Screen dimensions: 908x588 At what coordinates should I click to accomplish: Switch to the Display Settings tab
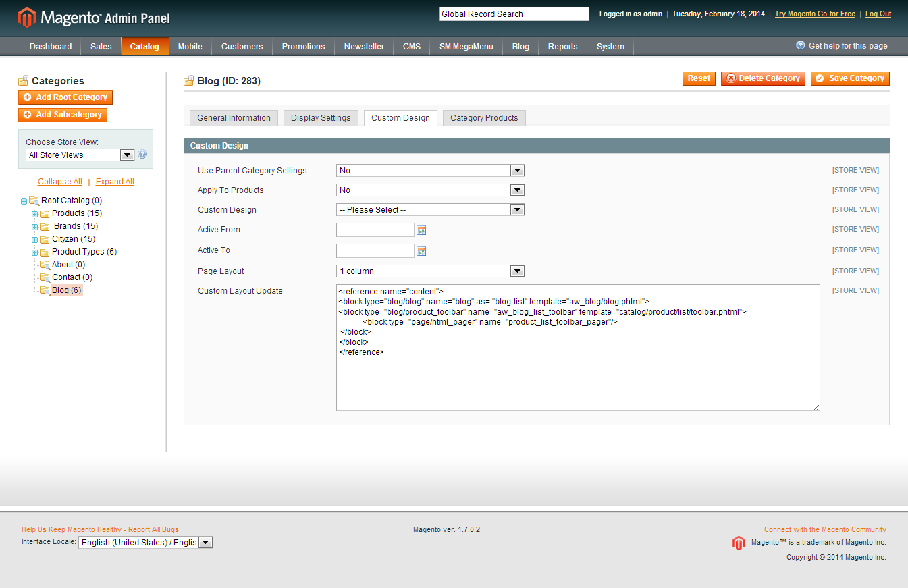click(x=321, y=118)
